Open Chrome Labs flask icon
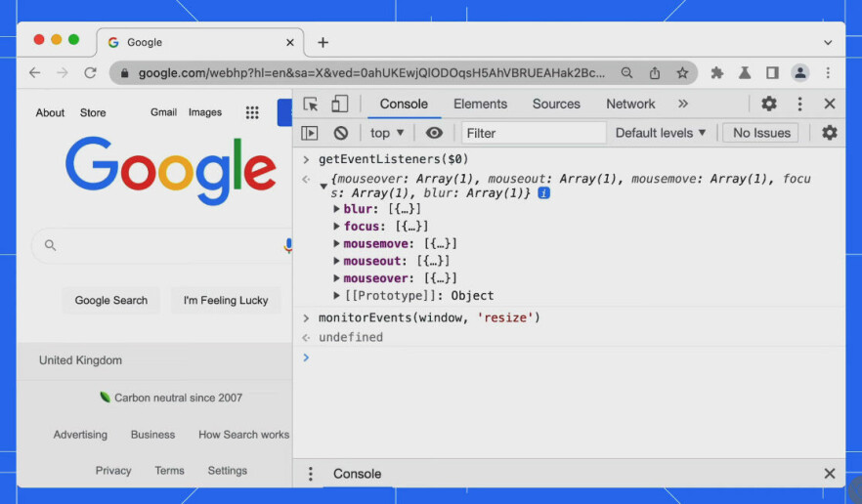This screenshot has width=862, height=504. click(x=745, y=72)
